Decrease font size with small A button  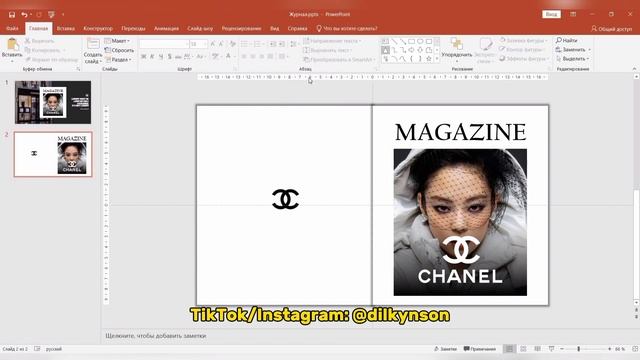221,44
